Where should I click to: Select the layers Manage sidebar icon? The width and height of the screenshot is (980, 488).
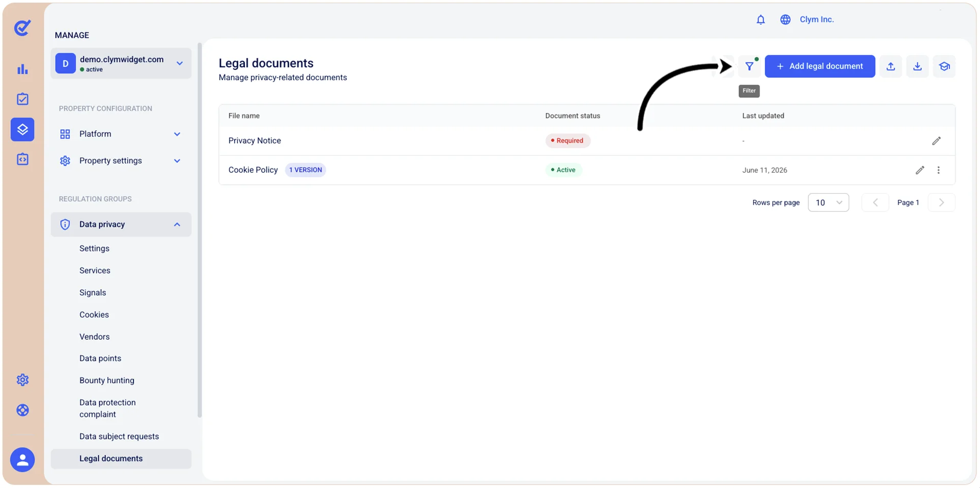coord(22,129)
